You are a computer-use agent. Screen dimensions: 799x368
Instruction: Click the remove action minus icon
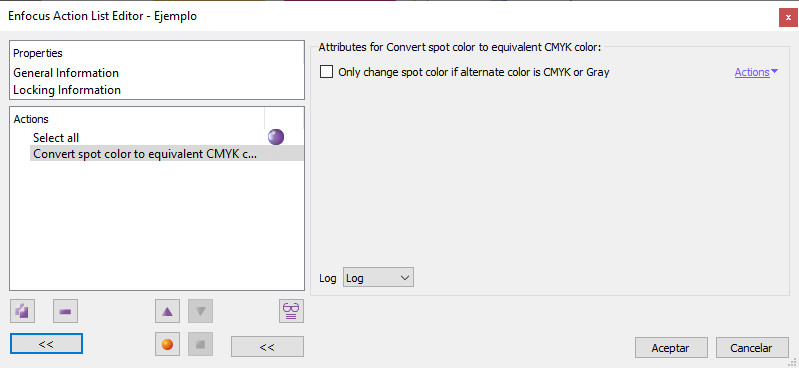point(65,311)
